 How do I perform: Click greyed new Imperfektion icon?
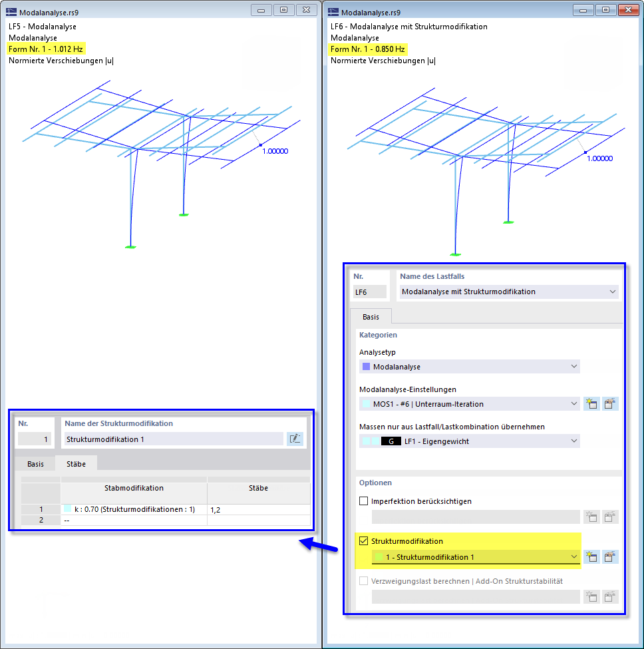[592, 517]
